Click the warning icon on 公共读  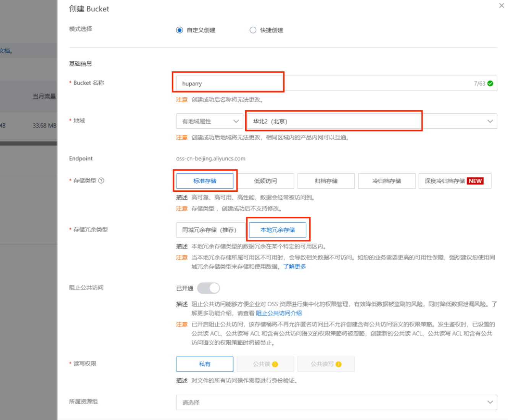coord(275,364)
